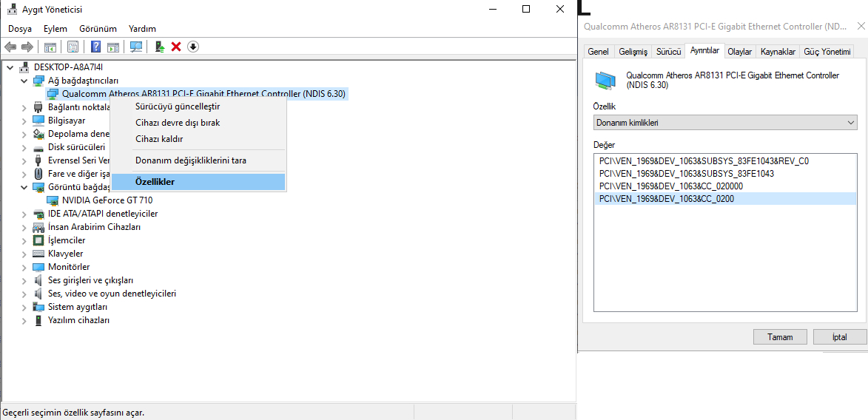The height and width of the screenshot is (420, 868).
Task: Select hardware ID ending REV_C0
Action: click(724, 160)
